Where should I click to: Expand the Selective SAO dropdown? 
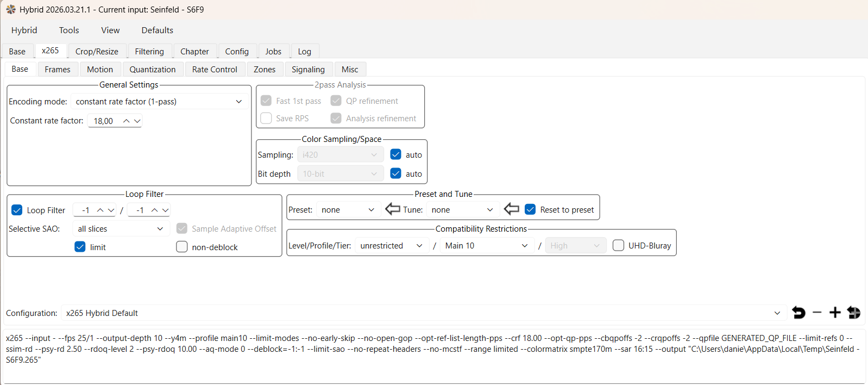[121, 229]
